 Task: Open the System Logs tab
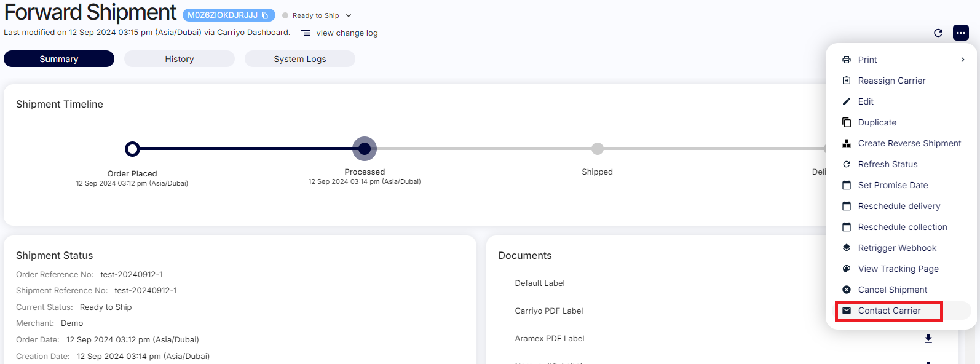point(299,59)
